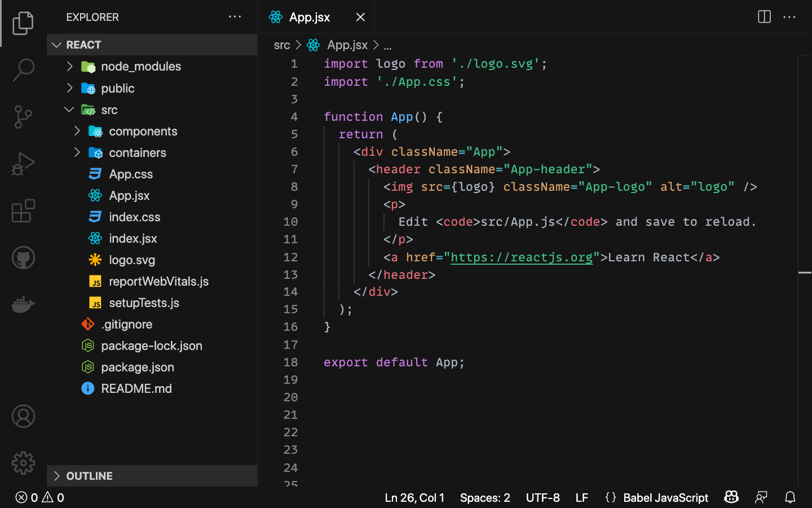This screenshot has height=508, width=812.
Task: Select the Source Control icon
Action: [23, 116]
